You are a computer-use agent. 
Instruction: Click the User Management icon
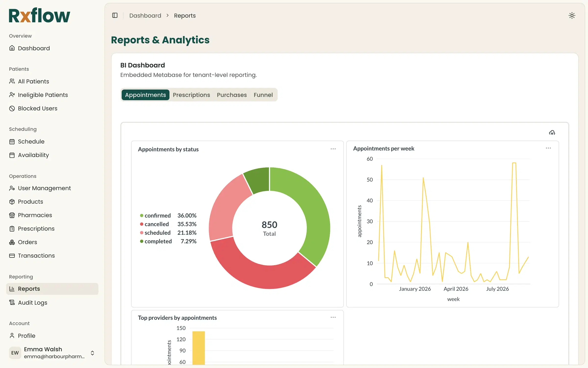click(12, 188)
